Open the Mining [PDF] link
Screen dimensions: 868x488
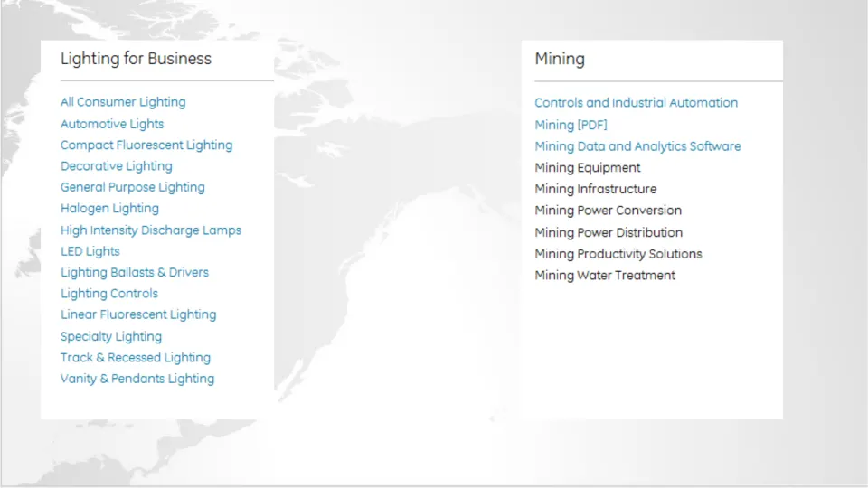(x=571, y=125)
